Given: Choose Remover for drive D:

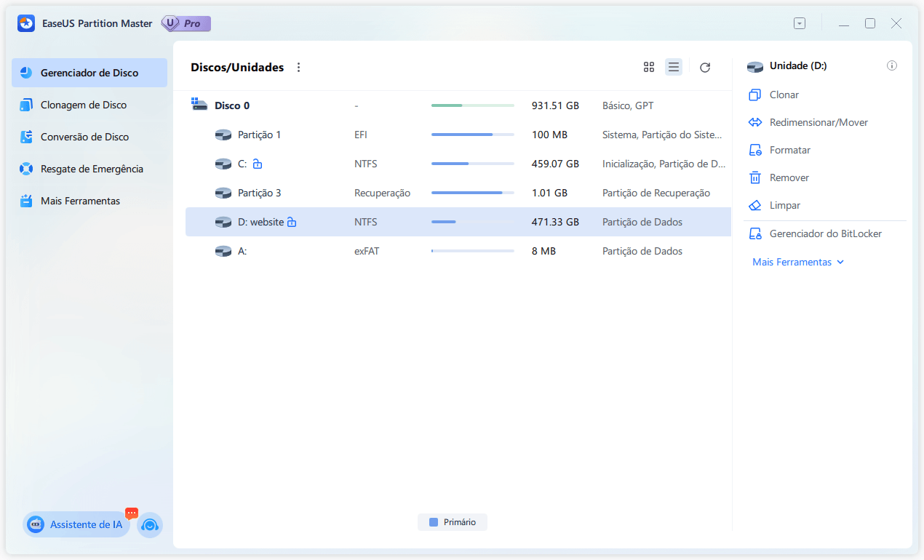Looking at the screenshot, I should (x=789, y=177).
